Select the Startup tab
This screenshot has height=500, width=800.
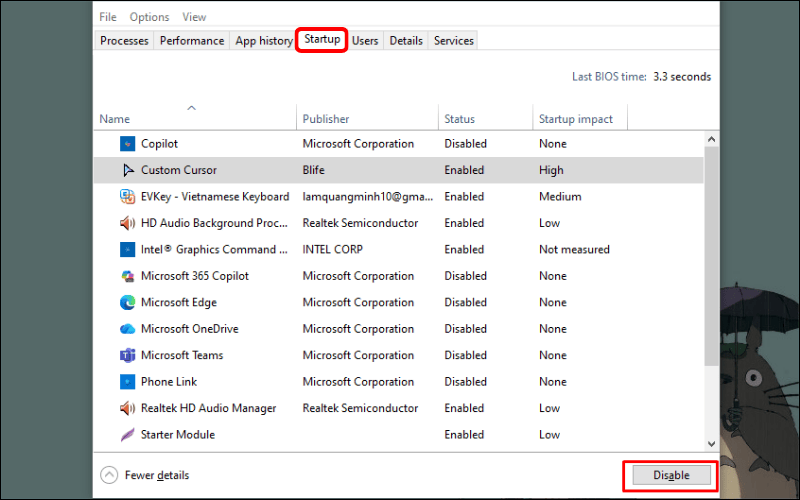[322, 39]
